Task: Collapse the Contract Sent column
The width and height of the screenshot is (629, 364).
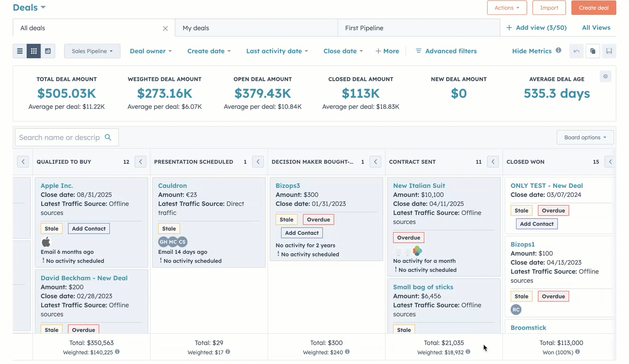Action: [x=493, y=162]
